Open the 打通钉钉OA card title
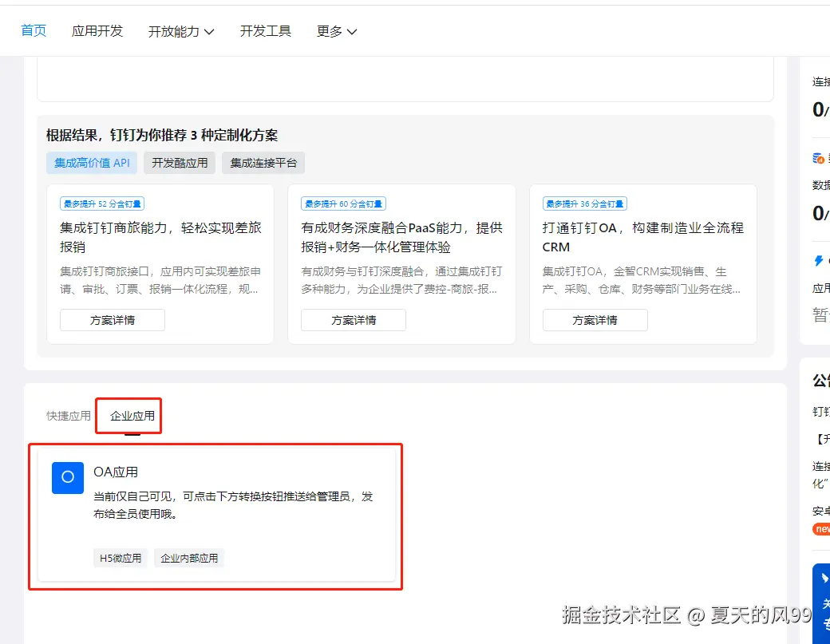This screenshot has height=644, width=830. [x=642, y=237]
